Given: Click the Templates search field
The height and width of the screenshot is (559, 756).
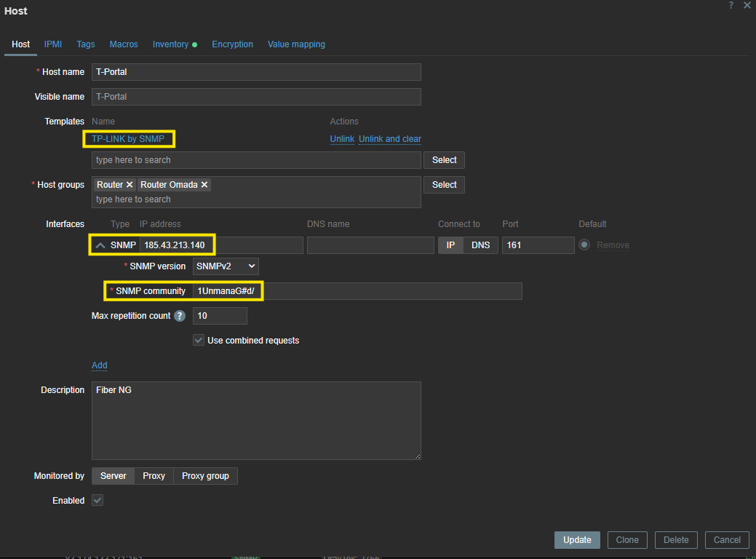Looking at the screenshot, I should (x=257, y=160).
